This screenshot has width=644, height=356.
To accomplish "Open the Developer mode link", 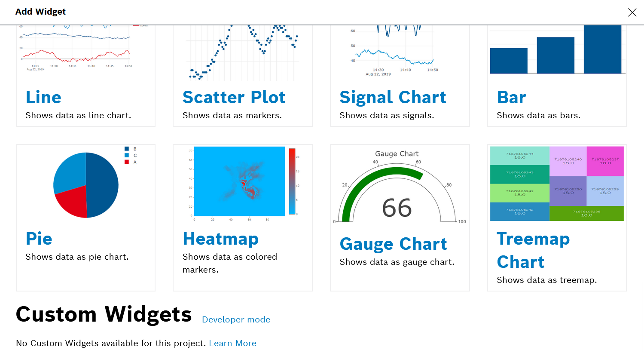I will pyautogui.click(x=236, y=319).
